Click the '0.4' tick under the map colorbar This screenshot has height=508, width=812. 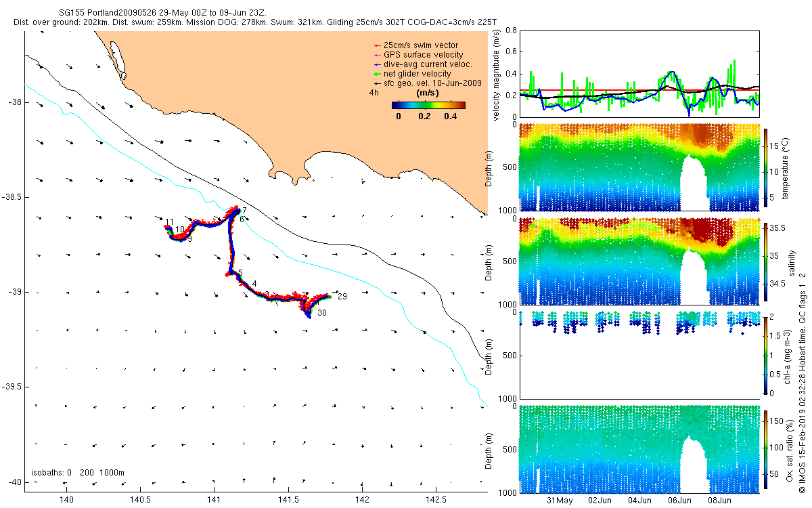[449, 117]
